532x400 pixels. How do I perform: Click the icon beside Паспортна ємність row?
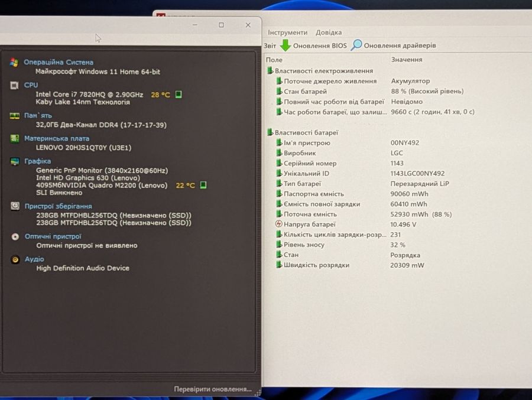(279, 193)
